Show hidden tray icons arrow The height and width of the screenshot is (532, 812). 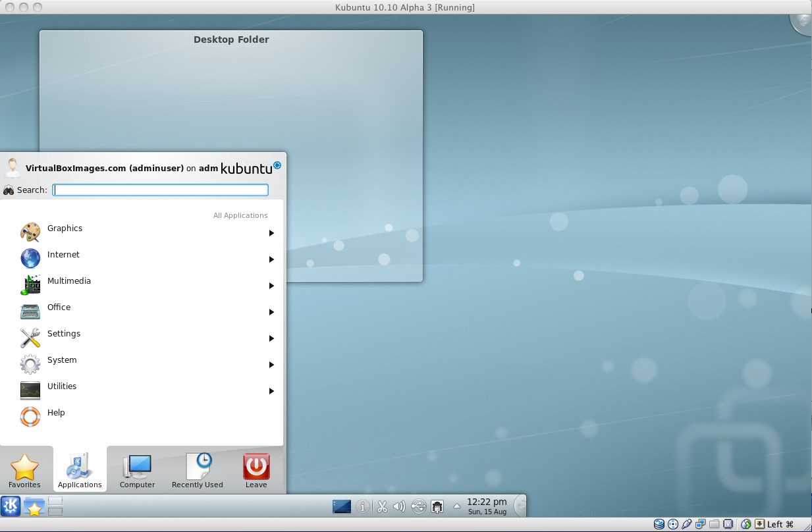(457, 506)
